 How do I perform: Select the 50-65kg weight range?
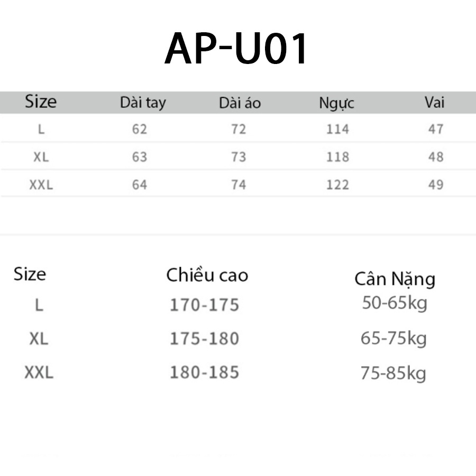click(394, 304)
